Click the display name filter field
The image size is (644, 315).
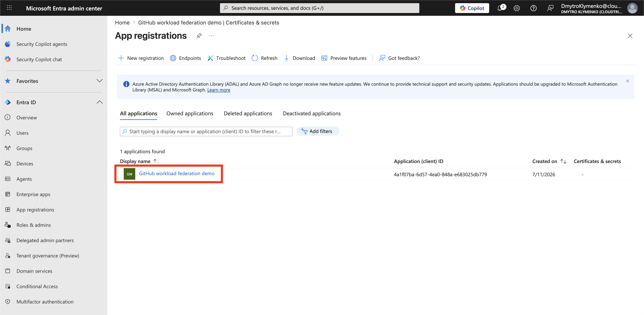pos(206,131)
